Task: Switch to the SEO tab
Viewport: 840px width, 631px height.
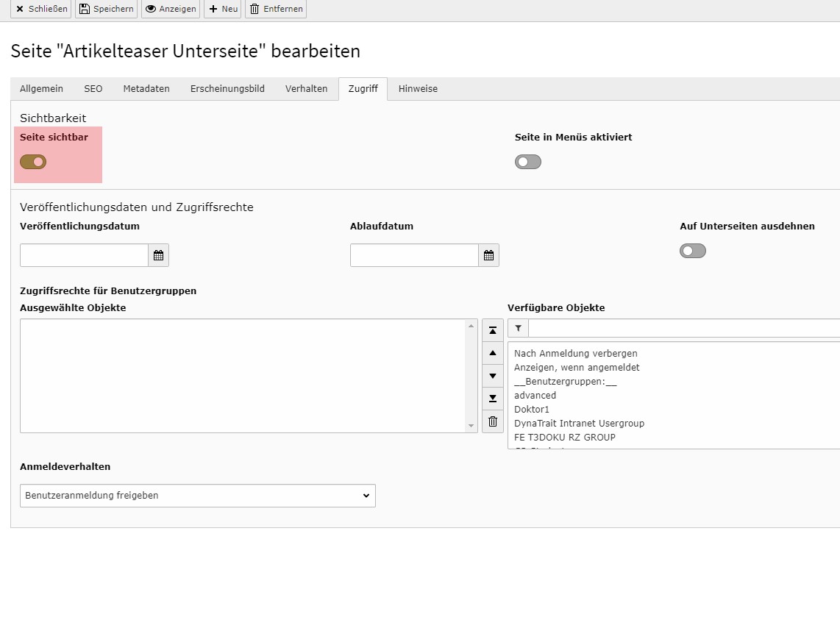Action: (93, 89)
